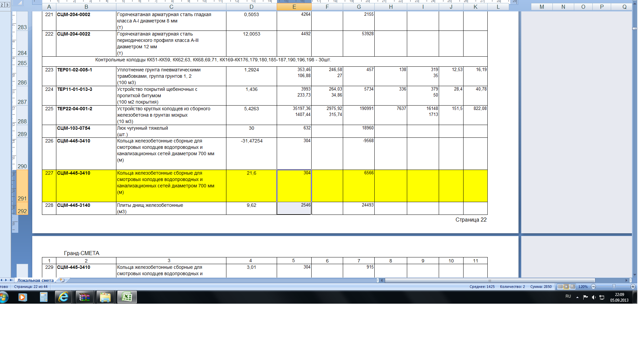The height and width of the screenshot is (362, 644).
Task: Switch to Normal view in status bar
Action: click(x=560, y=287)
